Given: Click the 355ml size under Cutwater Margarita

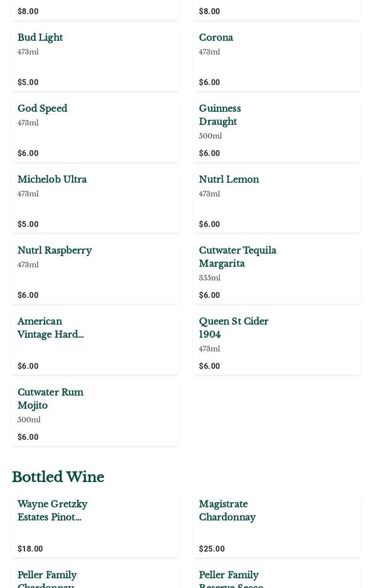Looking at the screenshot, I should click(210, 278).
